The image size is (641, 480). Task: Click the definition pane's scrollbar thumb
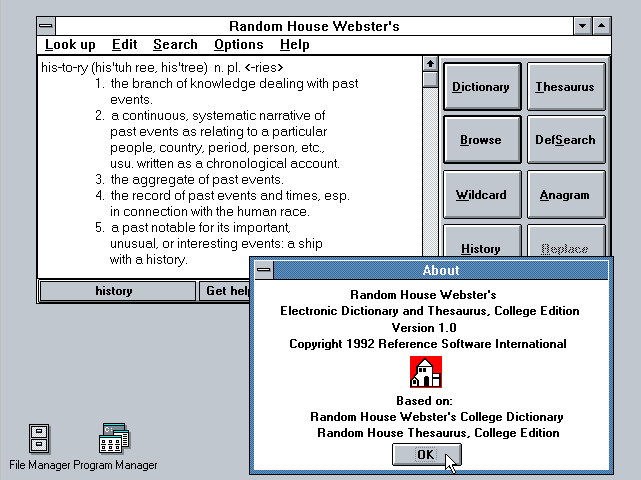430,79
